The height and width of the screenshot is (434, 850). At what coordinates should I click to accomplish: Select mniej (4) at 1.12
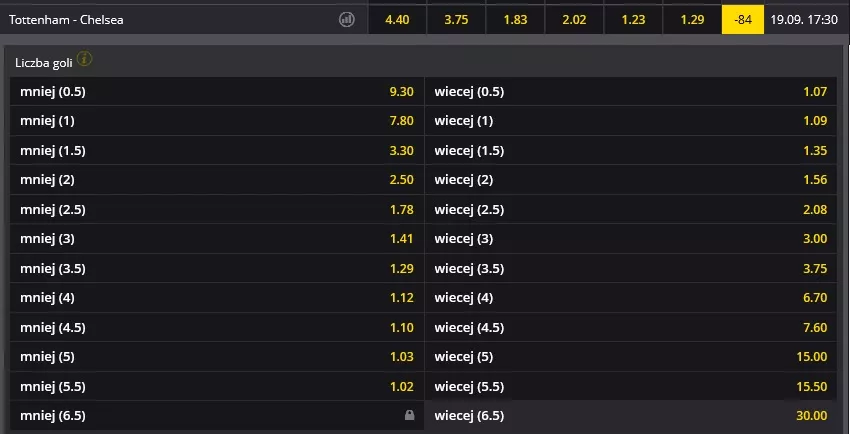[x=217, y=298]
